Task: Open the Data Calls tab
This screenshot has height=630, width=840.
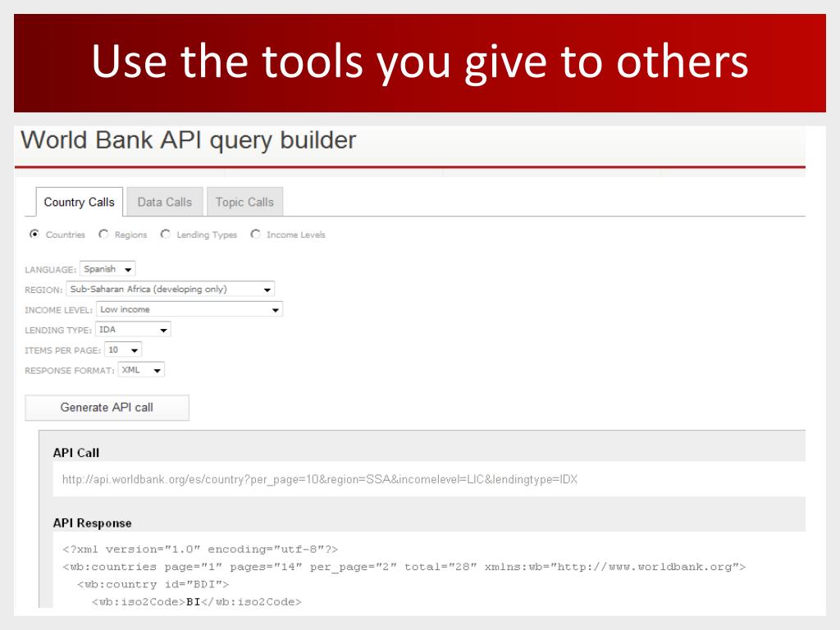Action: pyautogui.click(x=164, y=202)
